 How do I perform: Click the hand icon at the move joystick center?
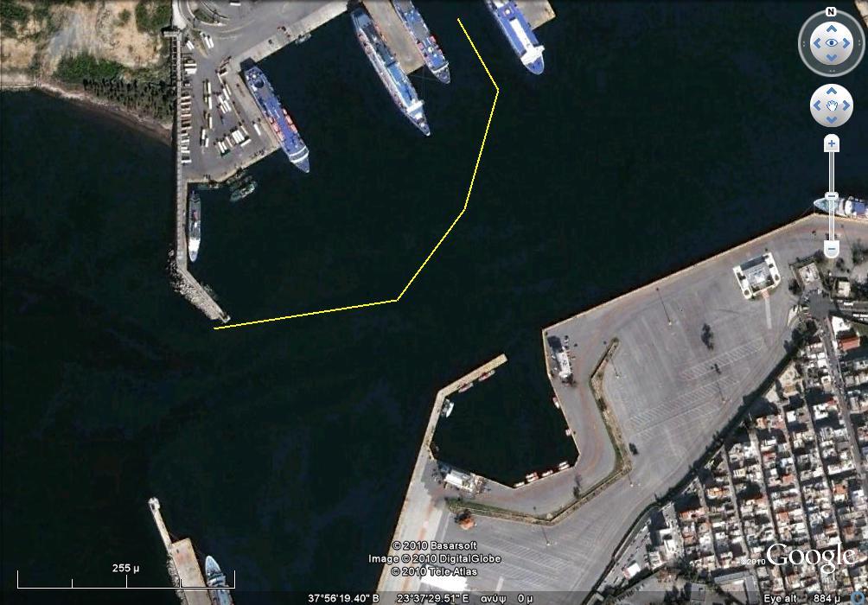832,105
